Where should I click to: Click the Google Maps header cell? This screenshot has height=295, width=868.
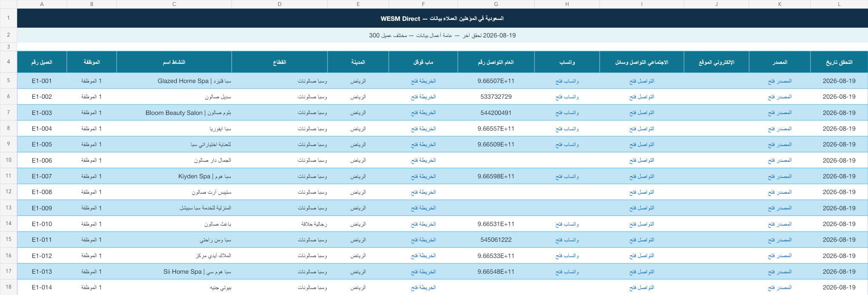(x=423, y=62)
